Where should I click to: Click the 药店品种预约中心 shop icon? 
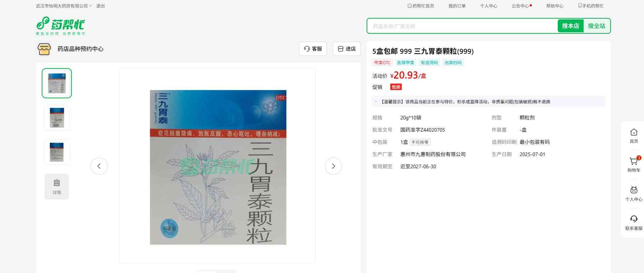[44, 49]
